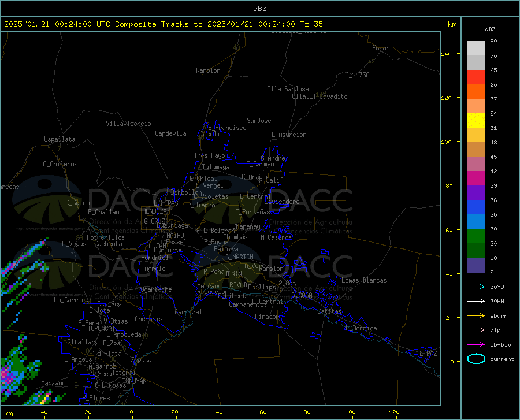Choose the 36 dBZ blue swatch
Screen dimensions: 520x420
[476, 207]
